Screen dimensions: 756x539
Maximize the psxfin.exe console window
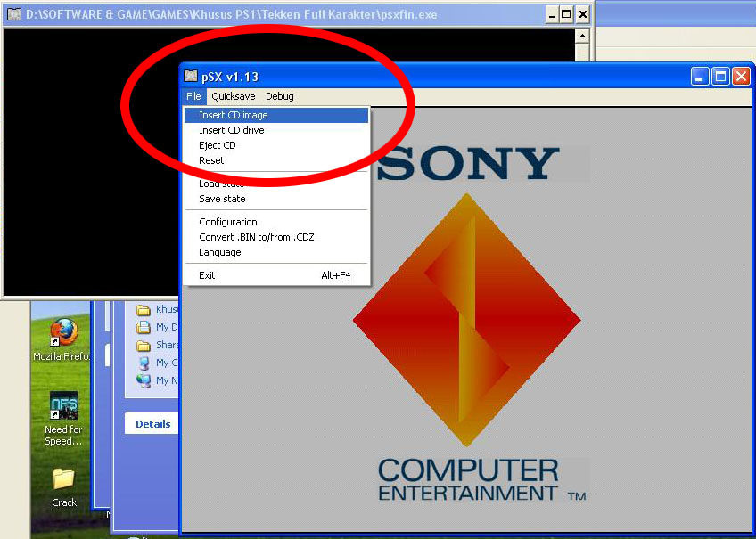[x=566, y=14]
